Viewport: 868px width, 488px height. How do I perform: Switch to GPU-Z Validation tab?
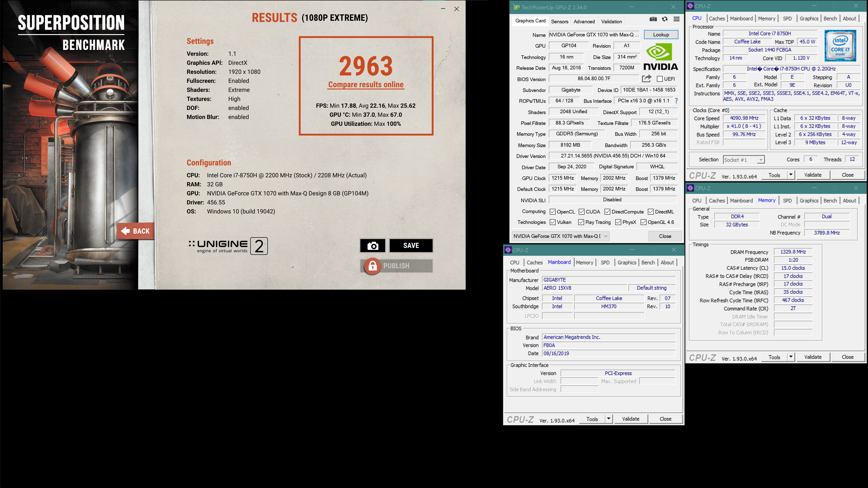pyautogui.click(x=612, y=21)
